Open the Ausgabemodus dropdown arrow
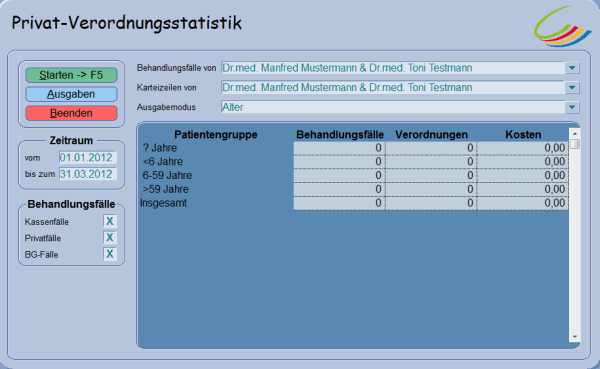 [572, 107]
